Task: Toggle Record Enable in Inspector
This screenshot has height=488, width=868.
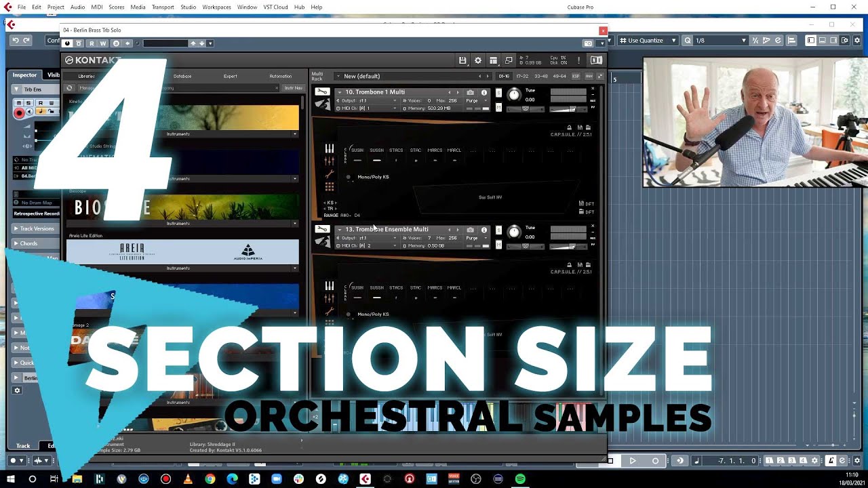Action: [x=20, y=113]
